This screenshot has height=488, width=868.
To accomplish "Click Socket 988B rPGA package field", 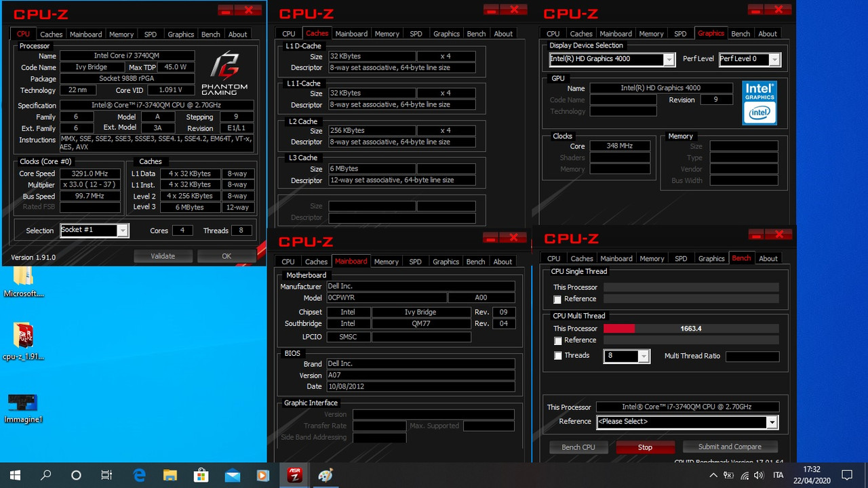I will (x=127, y=79).
